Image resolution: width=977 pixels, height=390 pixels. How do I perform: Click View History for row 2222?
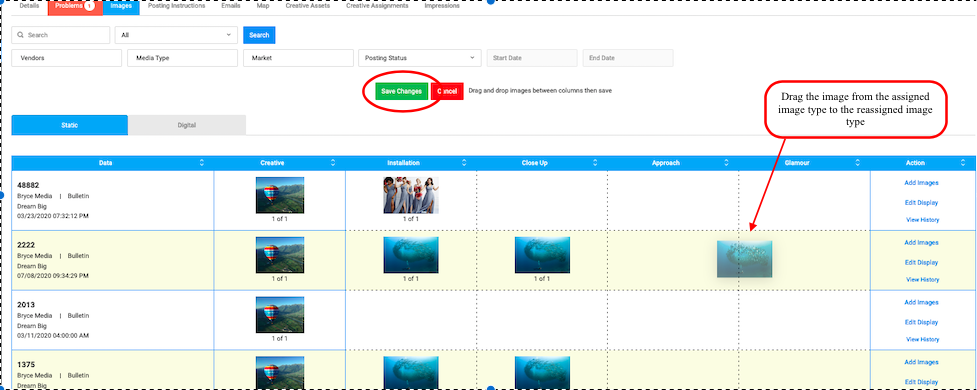point(922,280)
